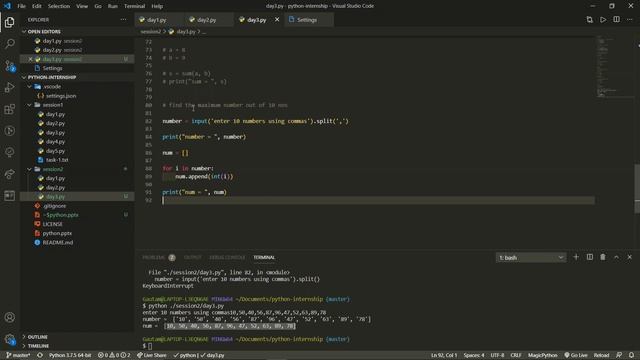Image resolution: width=640 pixels, height=360 pixels.
Task: Click the master branch indicator
Action: [18, 355]
